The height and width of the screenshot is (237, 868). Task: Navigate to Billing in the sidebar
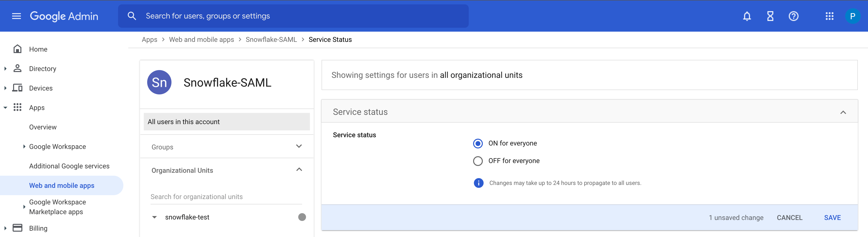pos(38,228)
